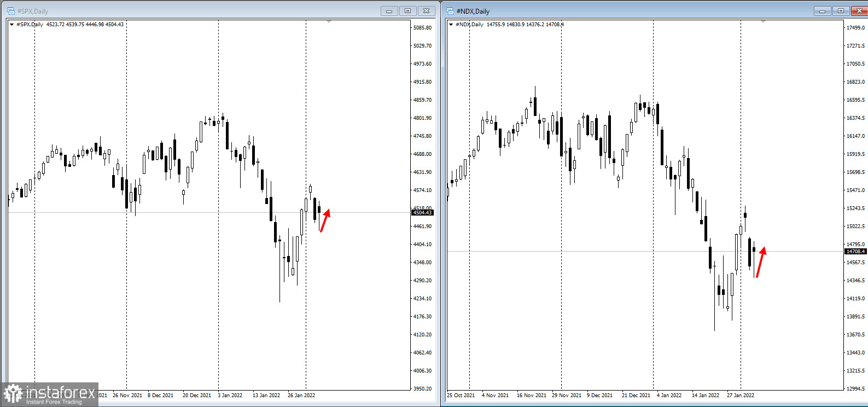Click the chart shift triangle in NDX chart

763,21
